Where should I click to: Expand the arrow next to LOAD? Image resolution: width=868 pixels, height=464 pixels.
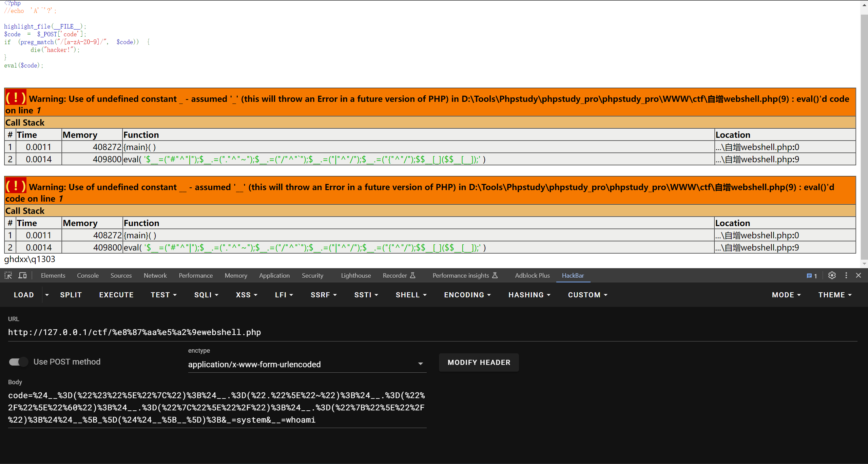[x=47, y=295]
